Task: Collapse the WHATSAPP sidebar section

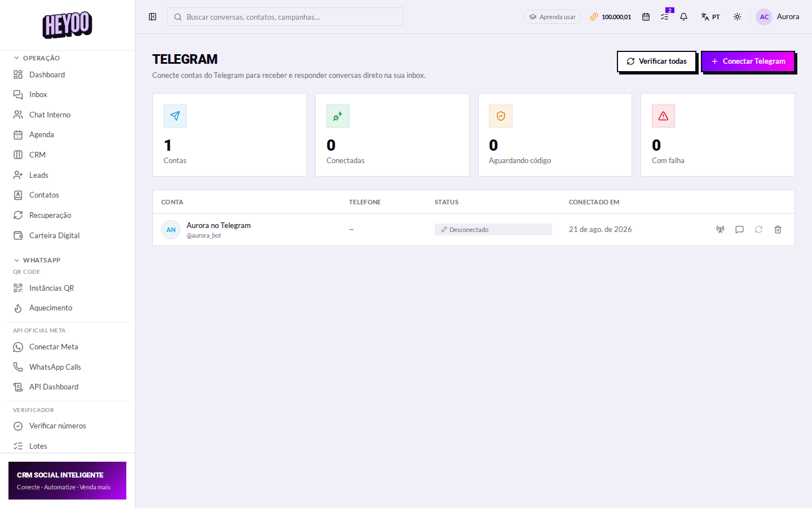Action: (x=37, y=260)
